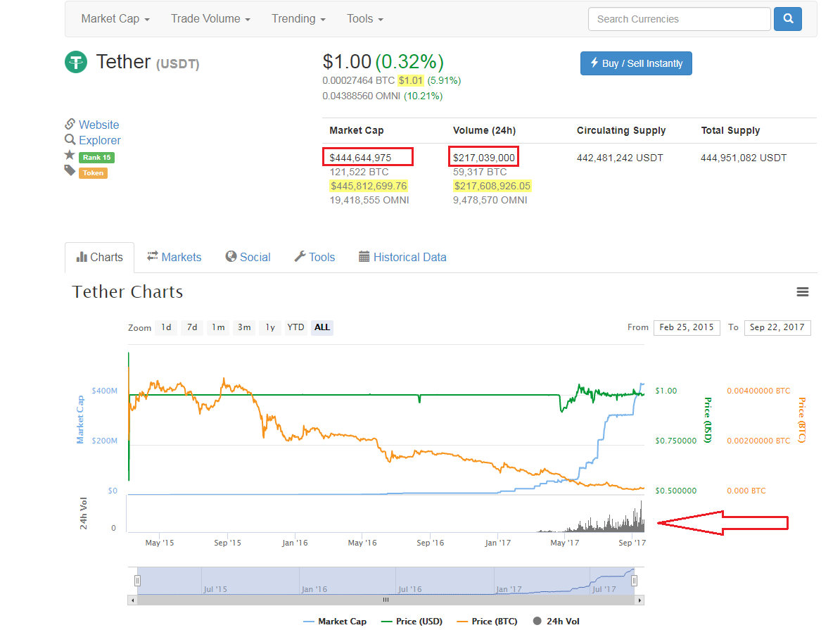Click the highlighted $217,608,926.05 value
Screen dimensions: 840x630
click(492, 186)
